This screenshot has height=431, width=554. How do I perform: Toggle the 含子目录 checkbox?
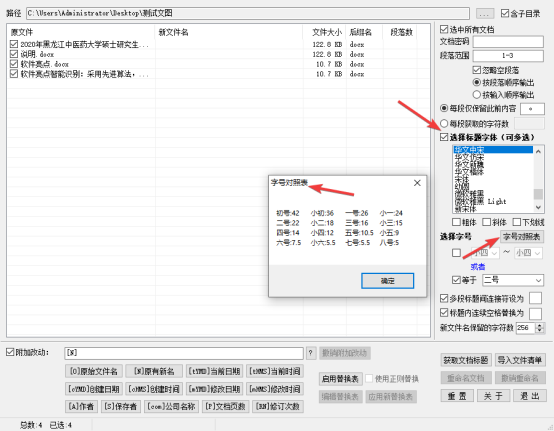[x=505, y=13]
